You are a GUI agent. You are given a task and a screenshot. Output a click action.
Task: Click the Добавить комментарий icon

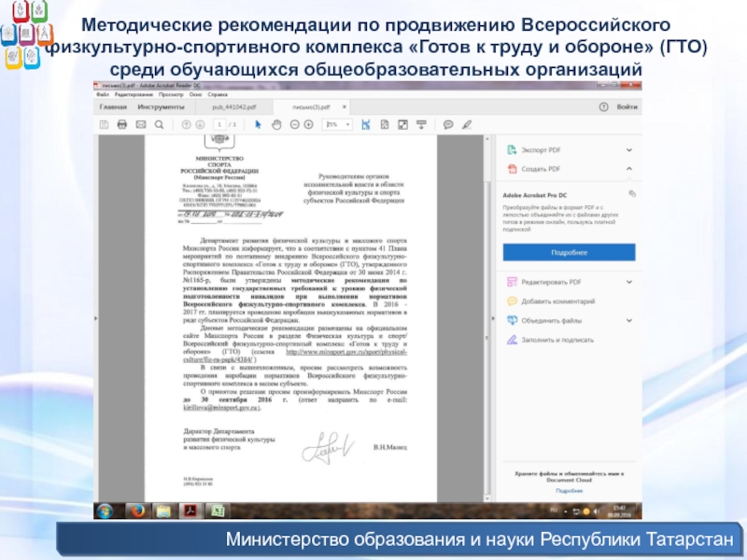click(x=512, y=301)
